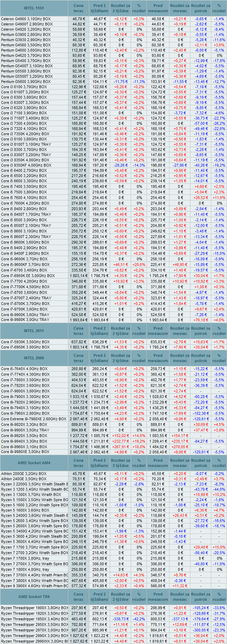This screenshot has width=227, height=644.
Task: Select the Core i5-7640X 4.0GHz BOX row name
Action: 24,369
